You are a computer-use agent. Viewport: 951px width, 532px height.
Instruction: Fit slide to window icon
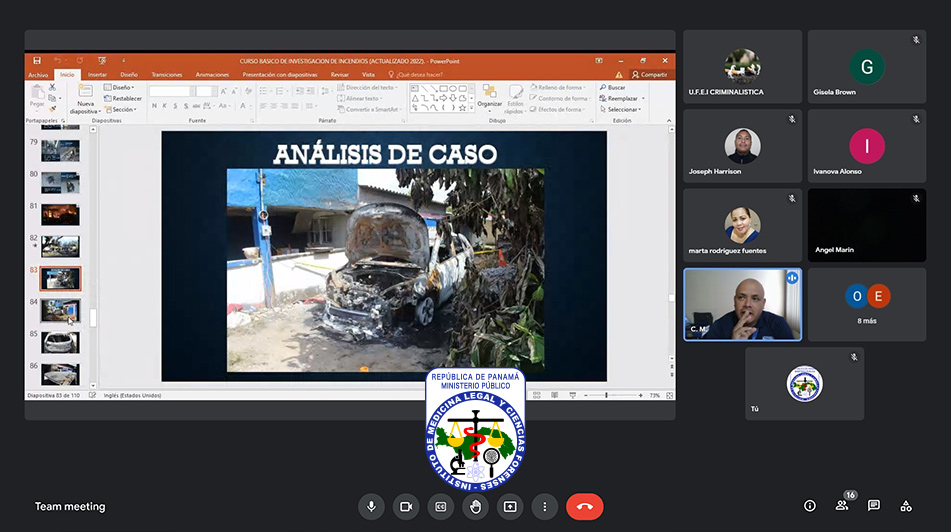[x=670, y=395]
